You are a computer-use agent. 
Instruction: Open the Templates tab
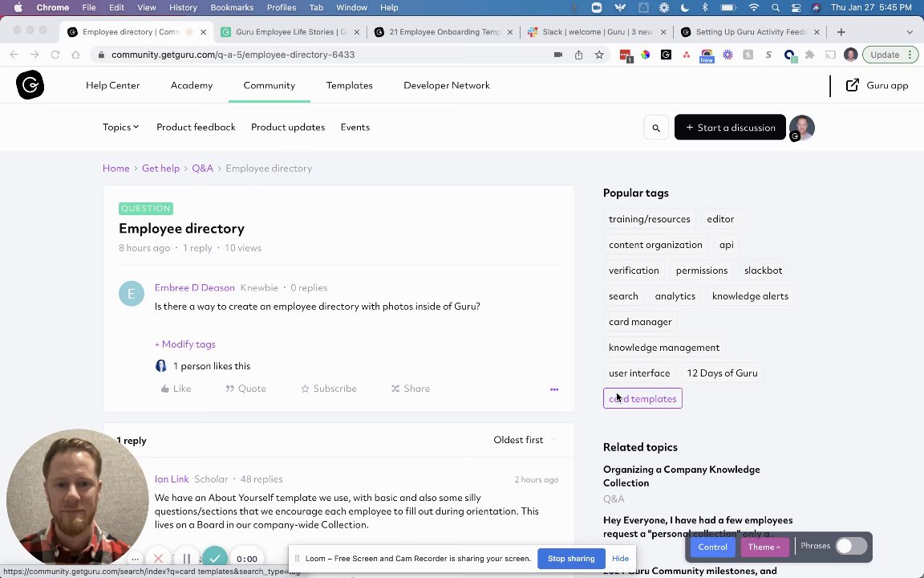coord(350,86)
